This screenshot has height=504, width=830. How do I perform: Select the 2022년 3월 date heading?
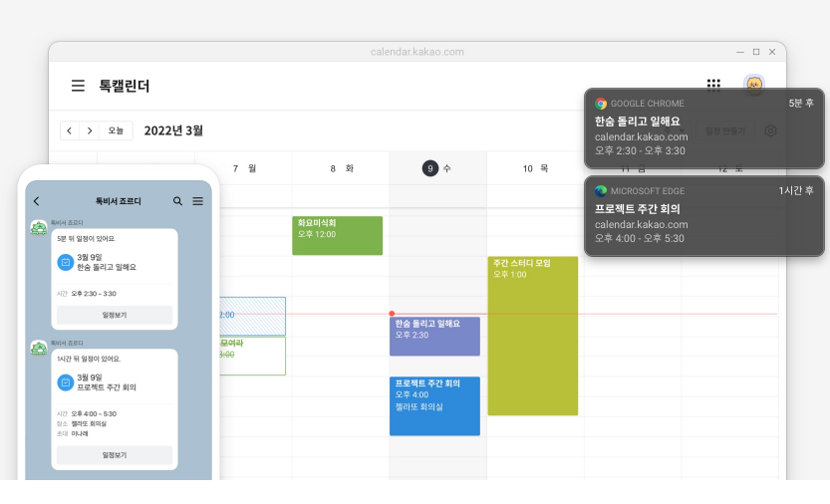pyautogui.click(x=173, y=130)
